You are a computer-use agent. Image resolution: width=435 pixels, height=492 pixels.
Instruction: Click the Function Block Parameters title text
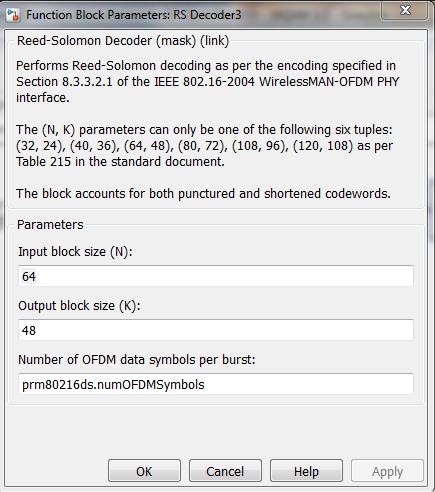133,15
